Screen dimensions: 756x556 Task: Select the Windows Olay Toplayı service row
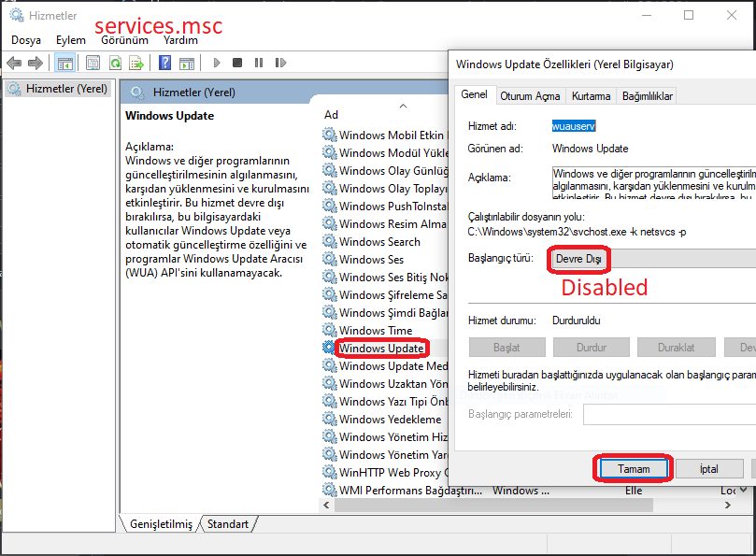click(x=385, y=189)
